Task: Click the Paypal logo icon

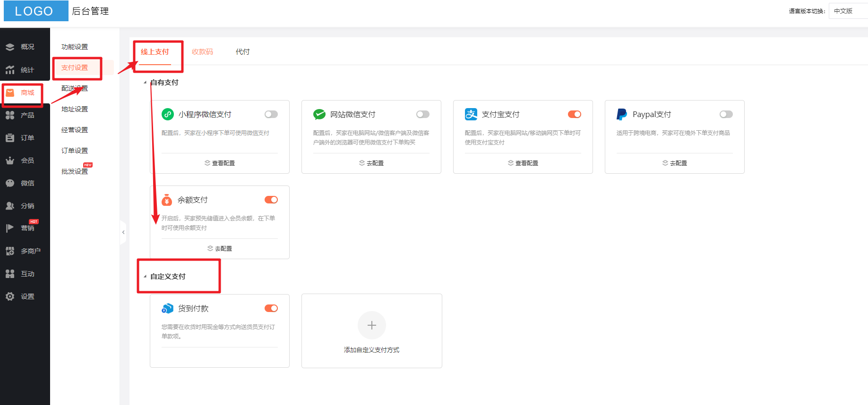Action: pos(622,114)
